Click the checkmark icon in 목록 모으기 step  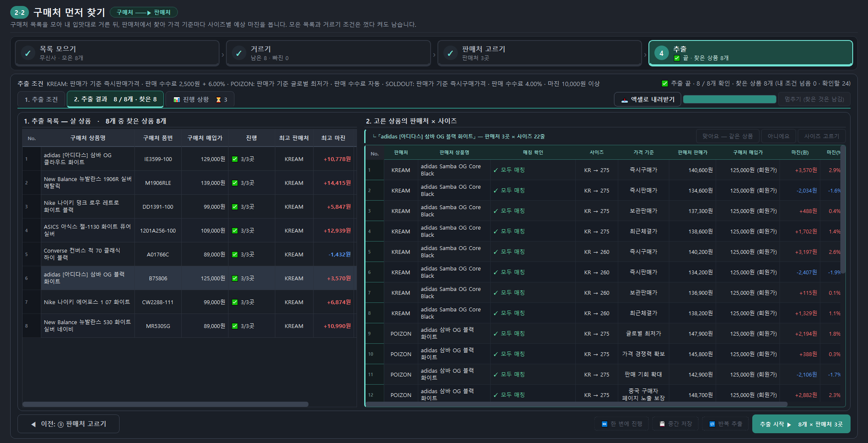tap(28, 53)
